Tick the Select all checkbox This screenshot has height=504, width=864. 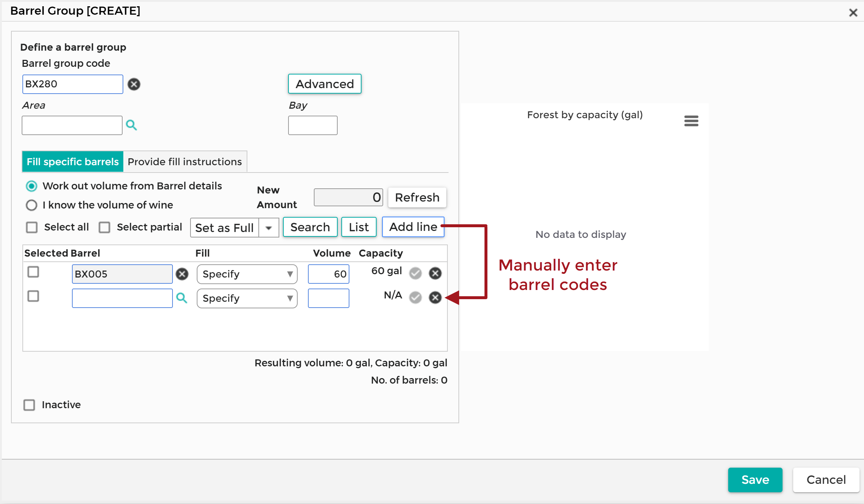click(x=32, y=228)
